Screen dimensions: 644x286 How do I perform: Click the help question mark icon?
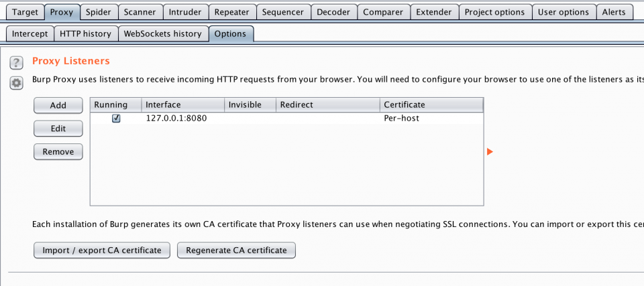point(16,63)
